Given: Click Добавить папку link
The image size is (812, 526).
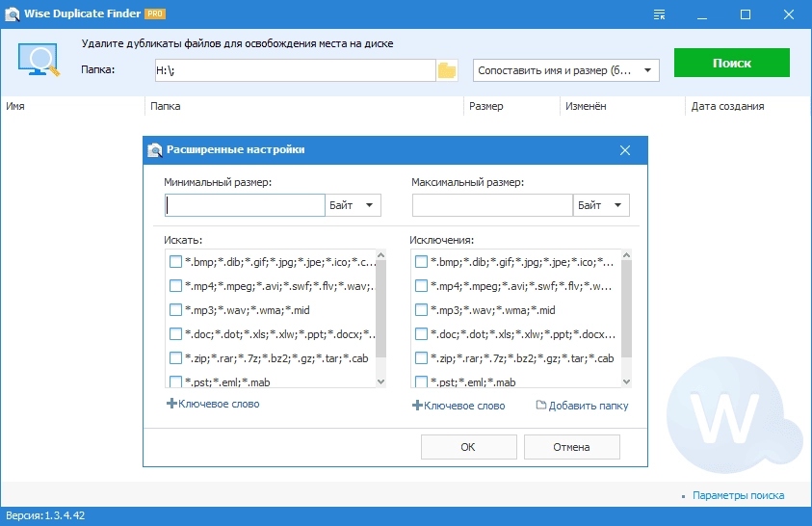Looking at the screenshot, I should (x=589, y=406).
